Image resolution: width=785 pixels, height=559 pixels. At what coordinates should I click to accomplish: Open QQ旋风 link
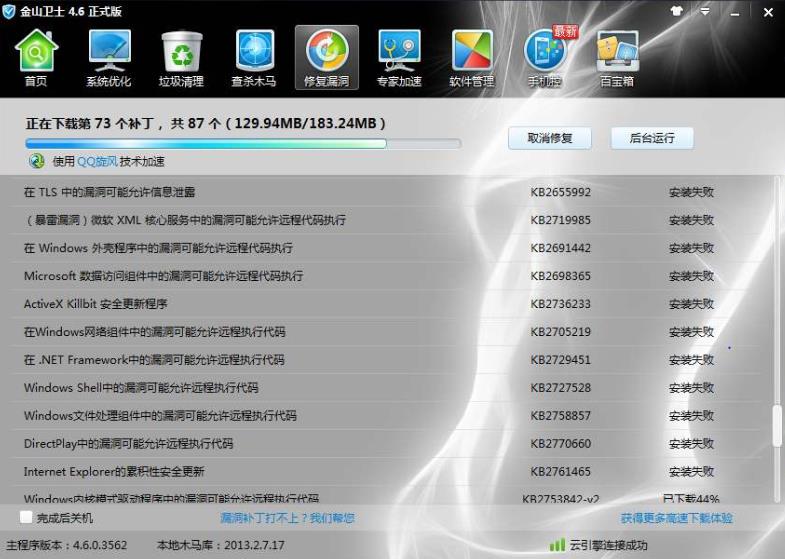pos(97,161)
